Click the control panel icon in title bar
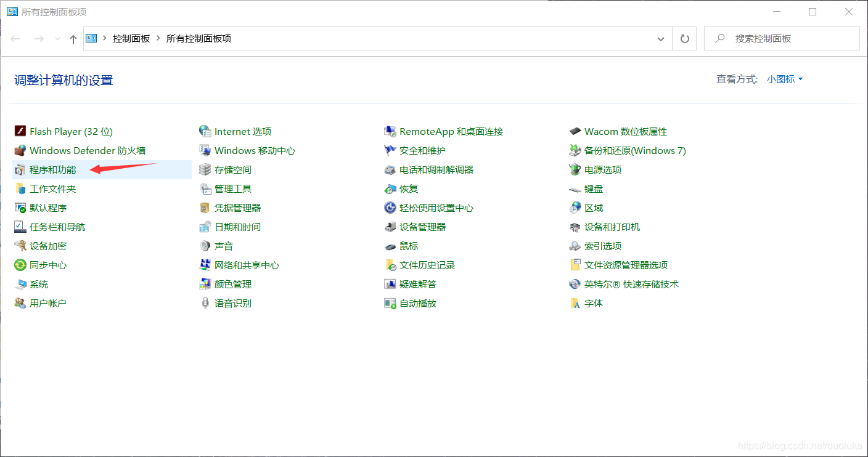This screenshot has width=868, height=457. click(x=12, y=12)
